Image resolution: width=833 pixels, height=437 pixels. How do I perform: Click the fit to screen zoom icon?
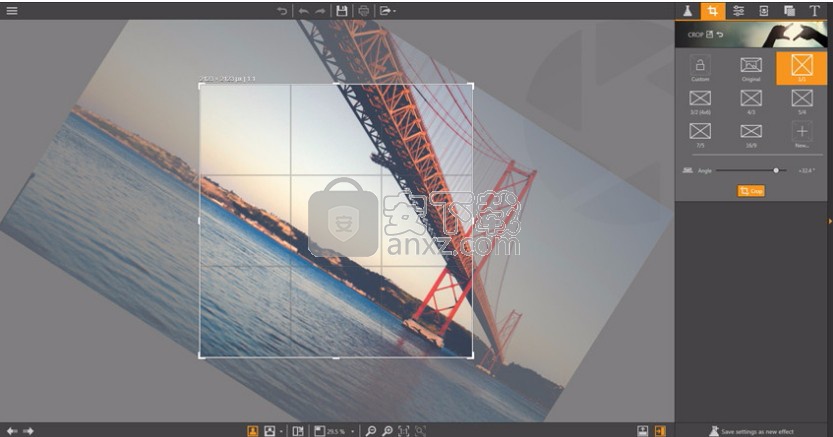click(x=420, y=431)
